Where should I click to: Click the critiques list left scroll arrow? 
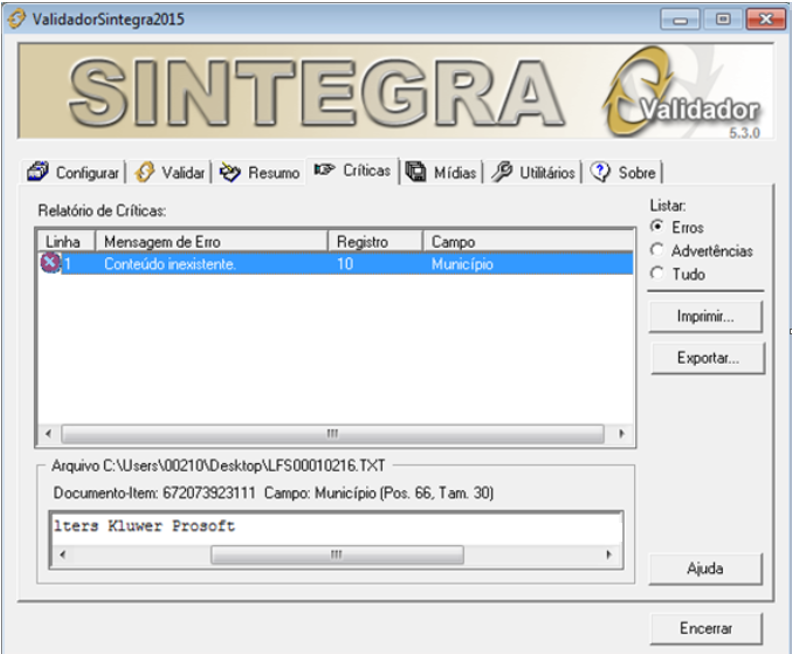tap(48, 434)
